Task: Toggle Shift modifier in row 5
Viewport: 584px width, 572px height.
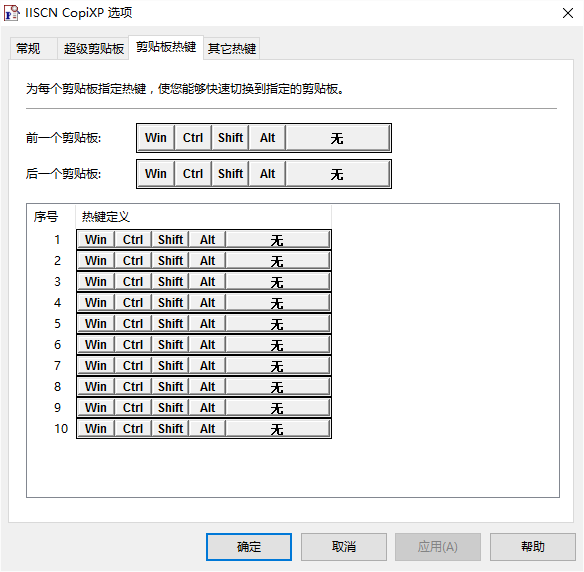Action: point(170,324)
